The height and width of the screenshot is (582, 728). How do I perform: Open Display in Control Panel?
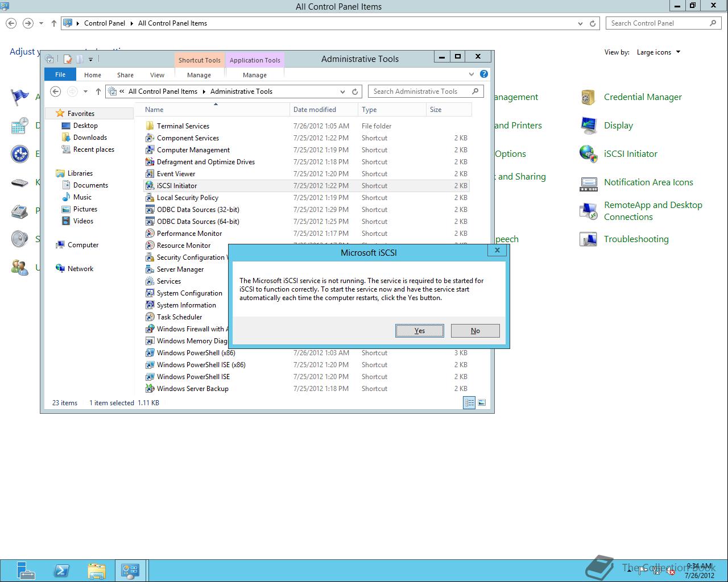point(618,126)
